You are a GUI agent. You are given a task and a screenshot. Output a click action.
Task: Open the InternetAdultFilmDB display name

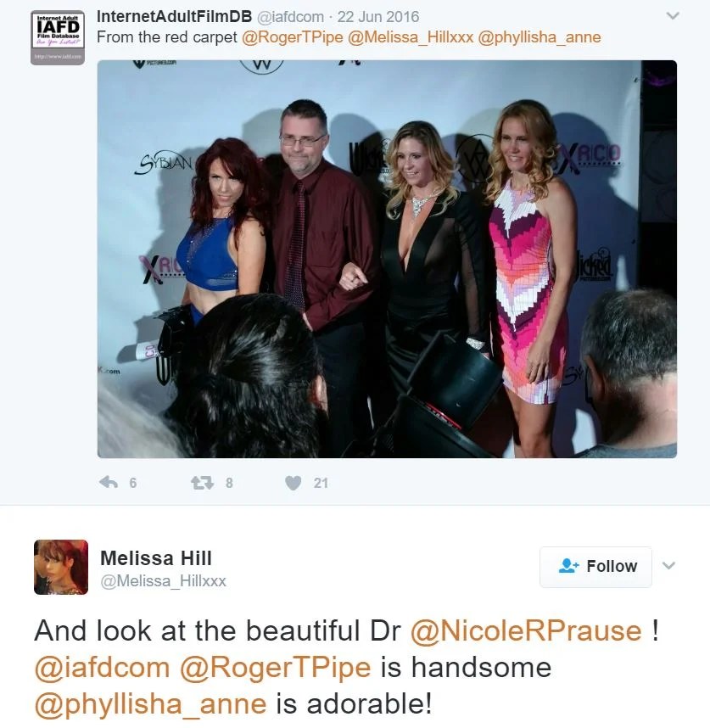coord(175,17)
